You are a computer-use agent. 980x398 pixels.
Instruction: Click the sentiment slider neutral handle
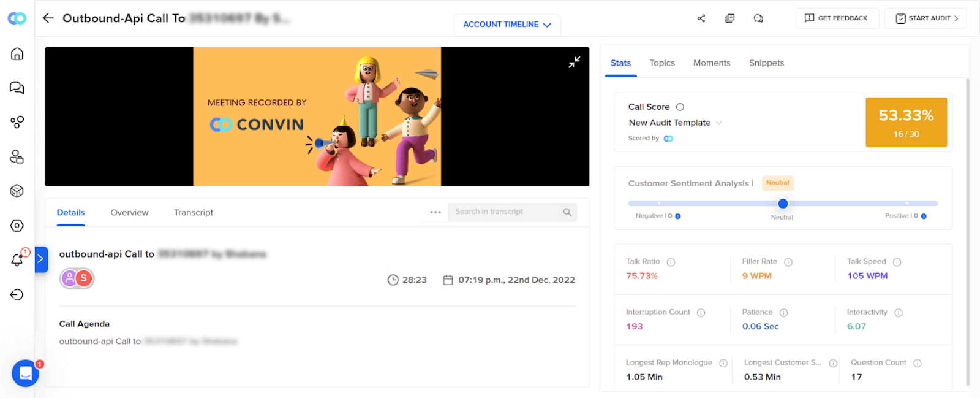[783, 204]
